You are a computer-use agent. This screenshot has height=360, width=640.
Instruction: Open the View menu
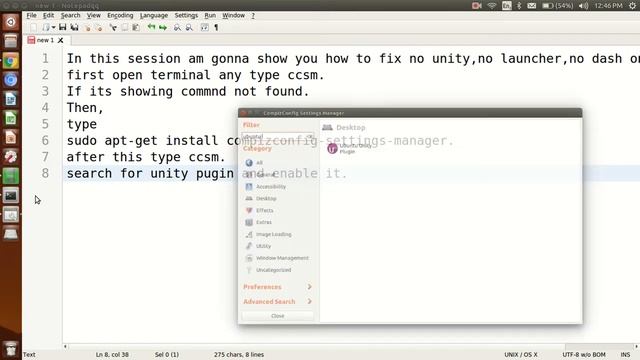point(93,15)
